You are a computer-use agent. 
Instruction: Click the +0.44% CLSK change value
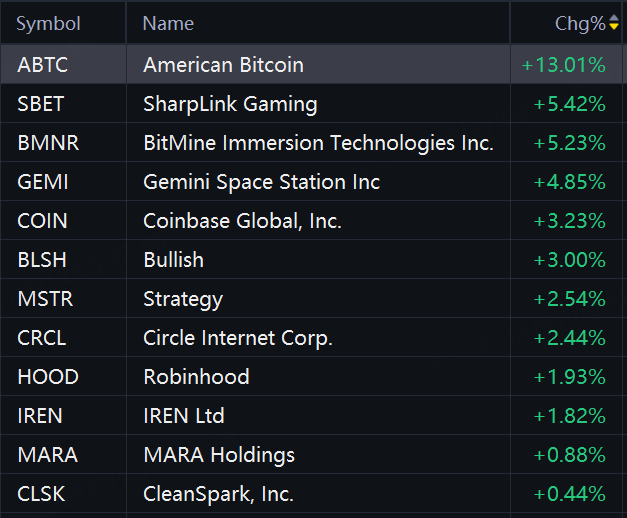click(569, 494)
